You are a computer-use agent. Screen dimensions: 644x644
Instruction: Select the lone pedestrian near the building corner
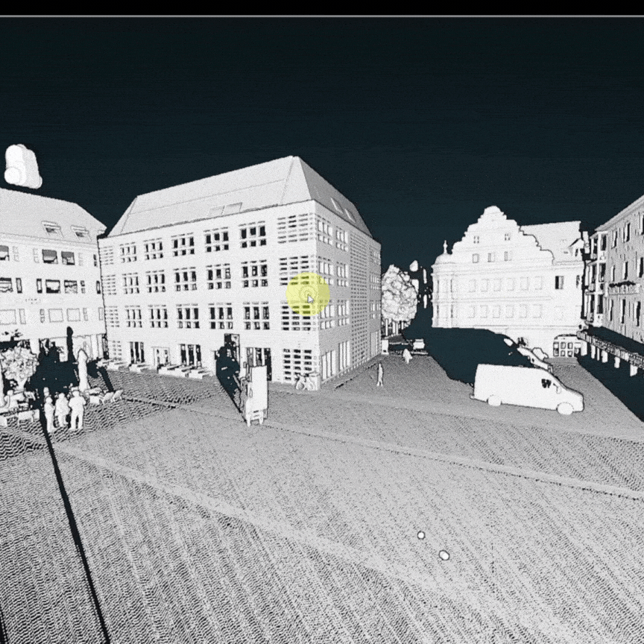click(x=379, y=374)
